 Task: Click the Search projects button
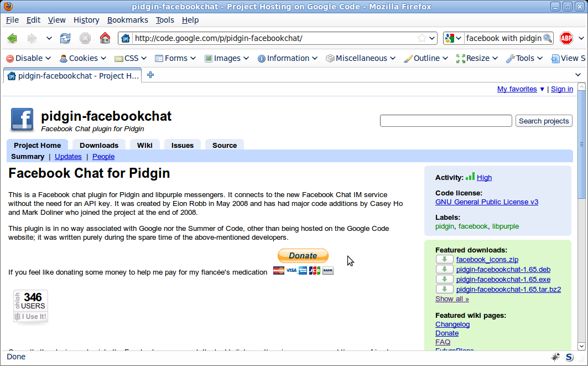(x=544, y=121)
